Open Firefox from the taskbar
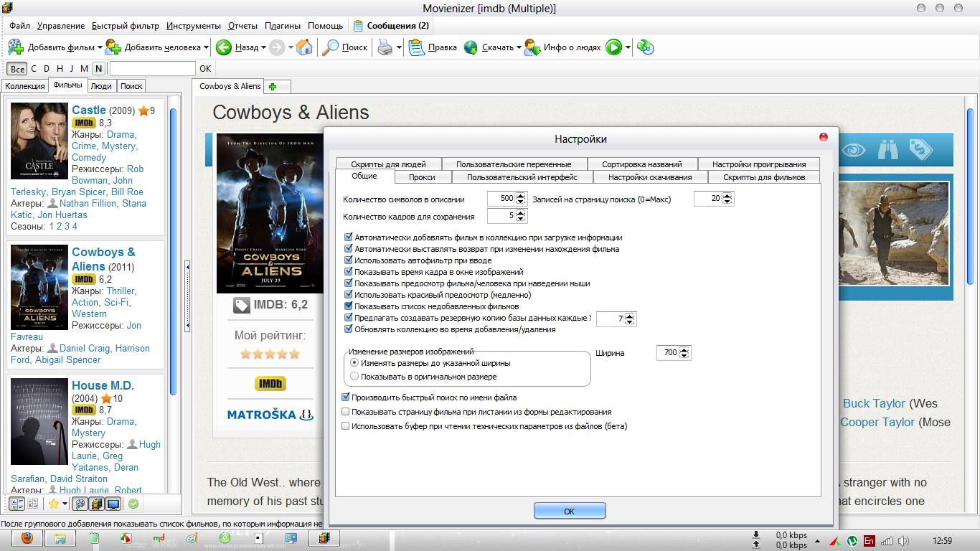 27,538
